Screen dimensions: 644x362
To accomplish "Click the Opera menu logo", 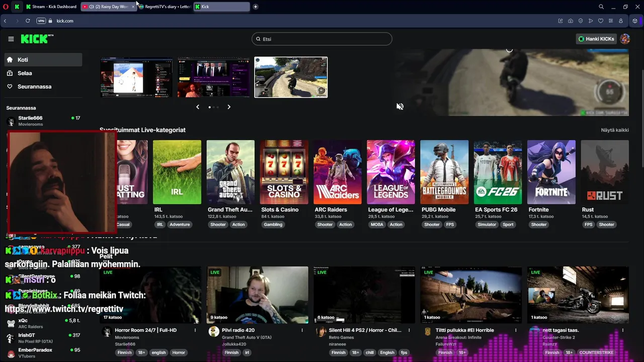I will (6, 7).
